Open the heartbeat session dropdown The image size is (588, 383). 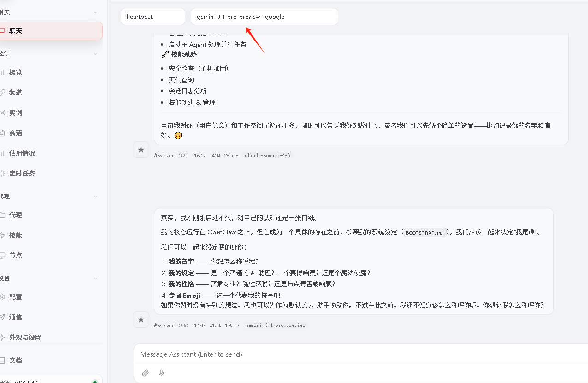(153, 17)
